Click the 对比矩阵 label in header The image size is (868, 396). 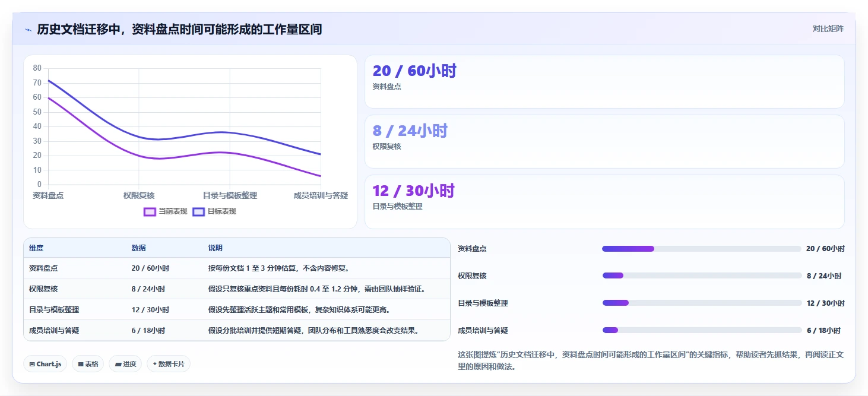point(828,28)
